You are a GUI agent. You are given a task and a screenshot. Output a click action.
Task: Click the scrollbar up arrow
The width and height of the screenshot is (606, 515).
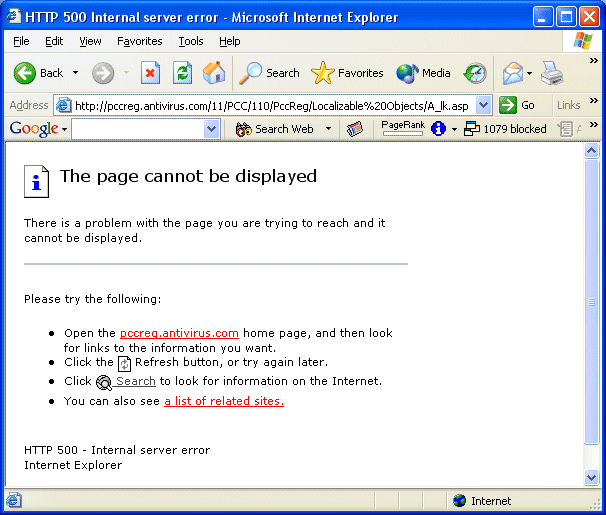[591, 150]
